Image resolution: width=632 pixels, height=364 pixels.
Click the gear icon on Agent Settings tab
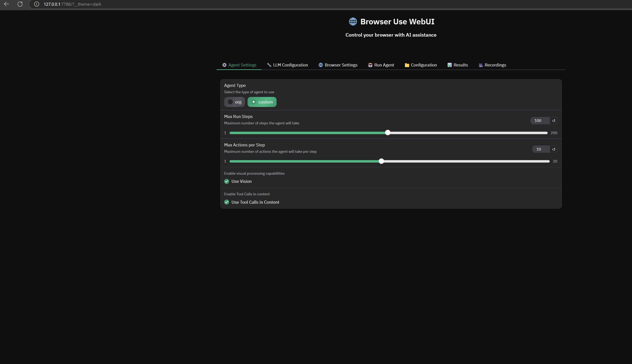224,65
